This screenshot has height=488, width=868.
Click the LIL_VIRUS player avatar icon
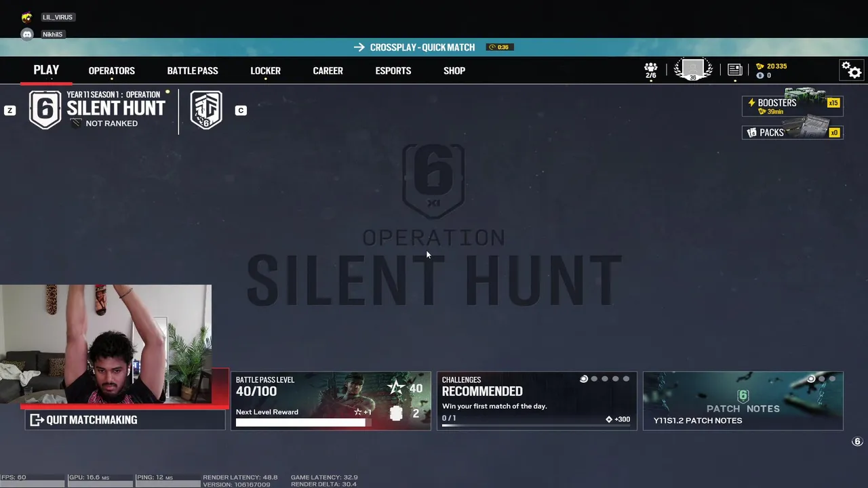click(26, 18)
